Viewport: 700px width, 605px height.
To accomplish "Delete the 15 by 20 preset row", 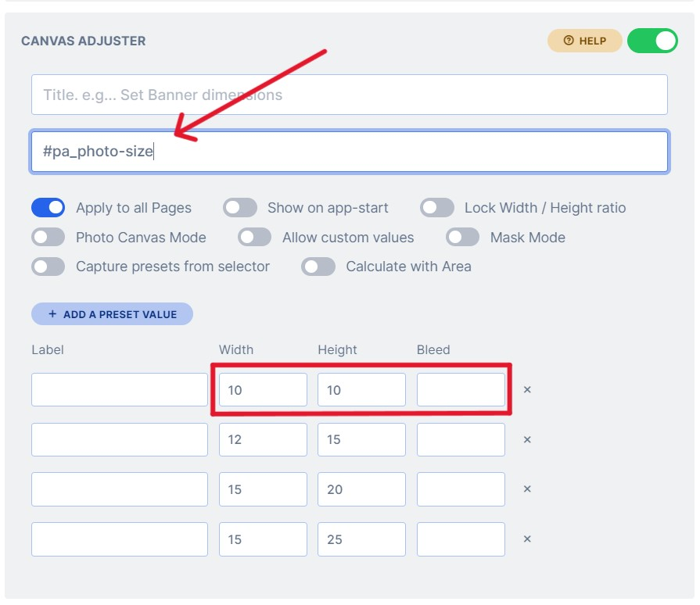I will [527, 489].
